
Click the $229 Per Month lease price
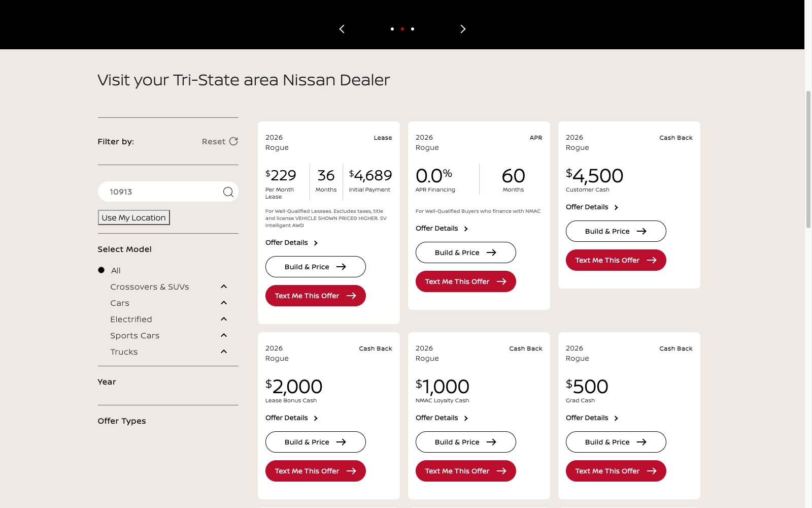[x=281, y=175]
